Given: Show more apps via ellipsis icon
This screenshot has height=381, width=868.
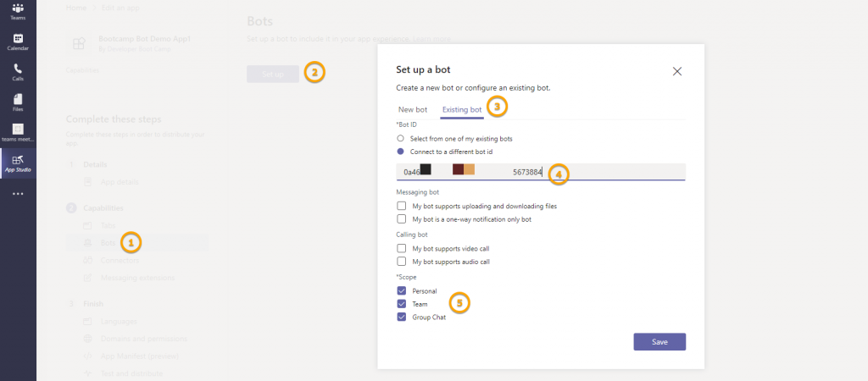Looking at the screenshot, I should [x=18, y=194].
